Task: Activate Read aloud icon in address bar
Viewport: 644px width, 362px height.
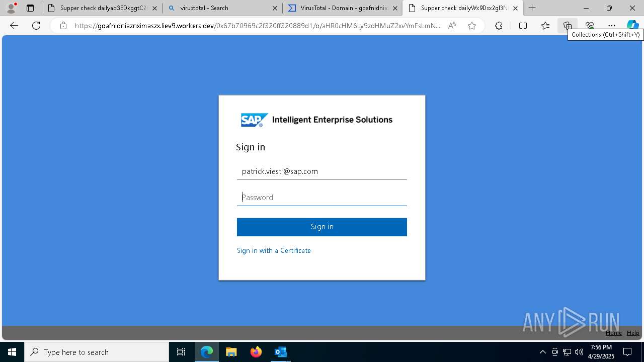Action: tap(452, 26)
